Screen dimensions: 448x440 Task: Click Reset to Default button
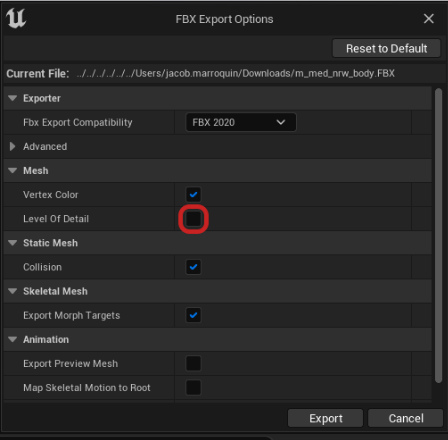click(386, 48)
